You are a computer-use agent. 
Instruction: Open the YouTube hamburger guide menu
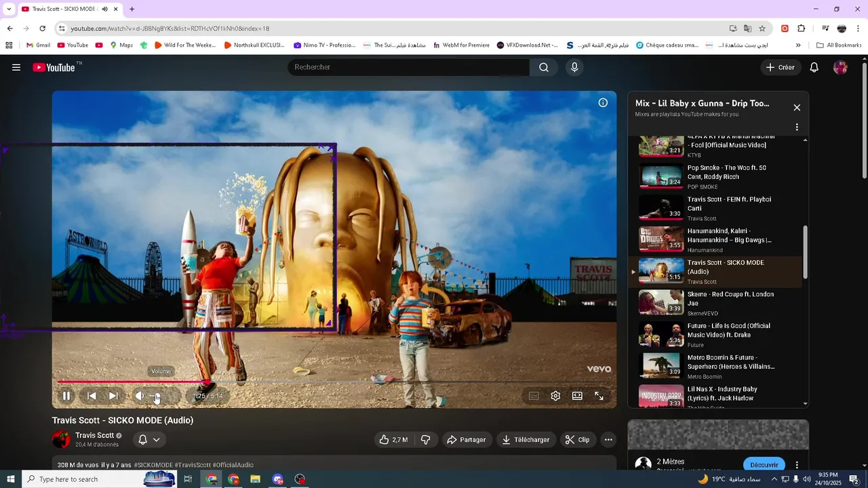[16, 67]
